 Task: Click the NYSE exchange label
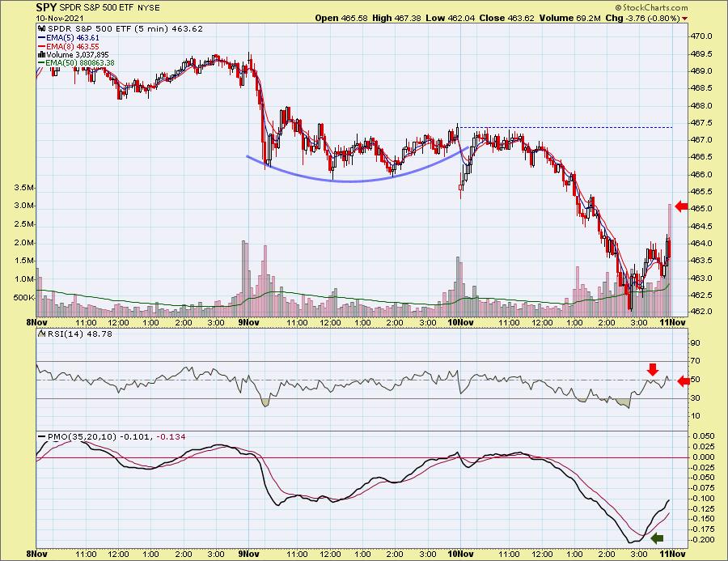149,8
